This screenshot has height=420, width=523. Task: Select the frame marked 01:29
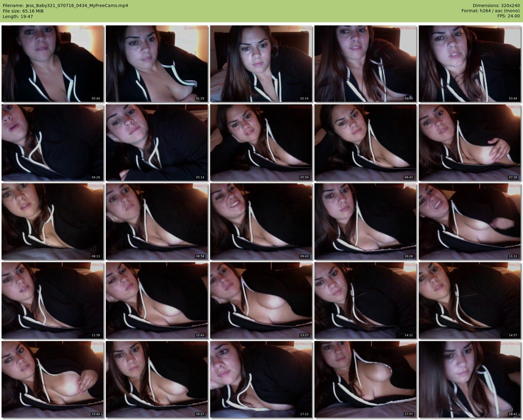[157, 64]
